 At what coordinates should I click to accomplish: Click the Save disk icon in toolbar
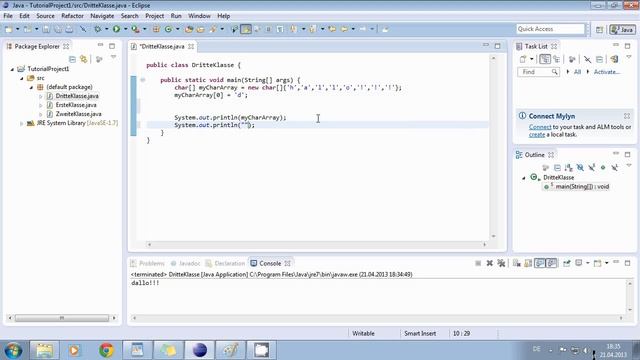click(x=46, y=29)
